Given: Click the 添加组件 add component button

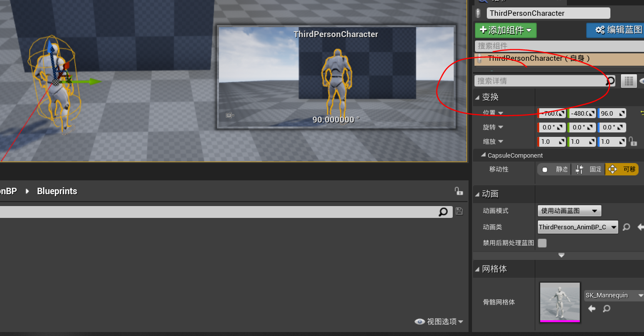Looking at the screenshot, I should [x=506, y=30].
